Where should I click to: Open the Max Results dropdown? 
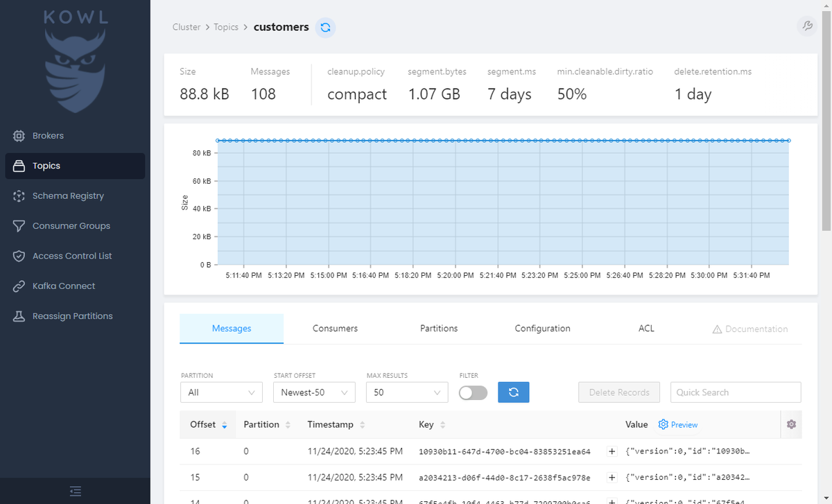408,392
